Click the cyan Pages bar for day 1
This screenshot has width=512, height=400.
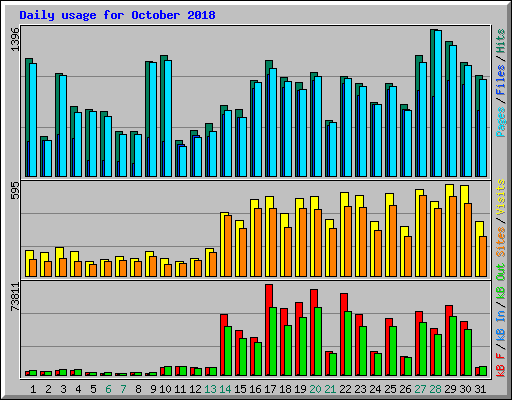tap(33, 120)
